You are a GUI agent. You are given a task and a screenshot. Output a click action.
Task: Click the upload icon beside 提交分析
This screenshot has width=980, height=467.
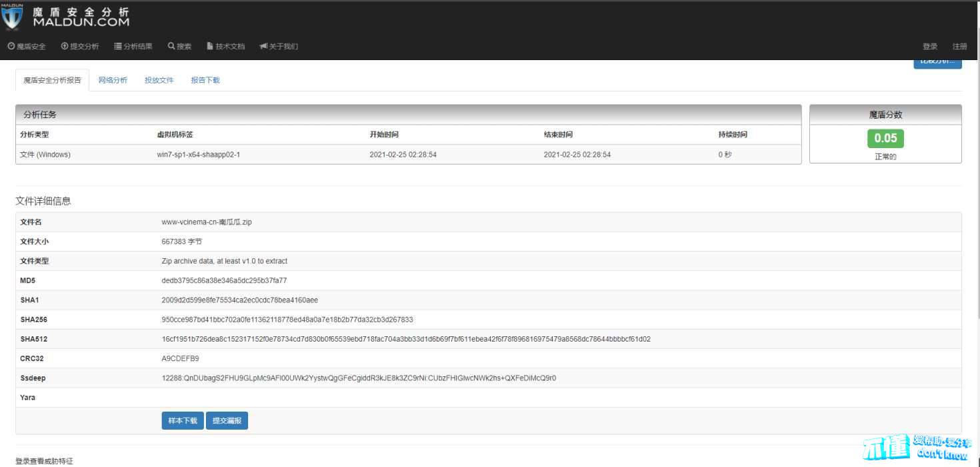pyautogui.click(x=65, y=47)
